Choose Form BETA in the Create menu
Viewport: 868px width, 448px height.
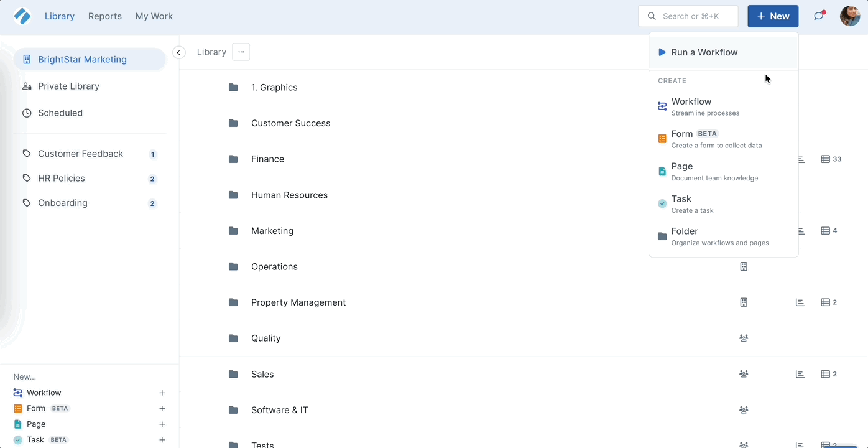click(x=724, y=139)
